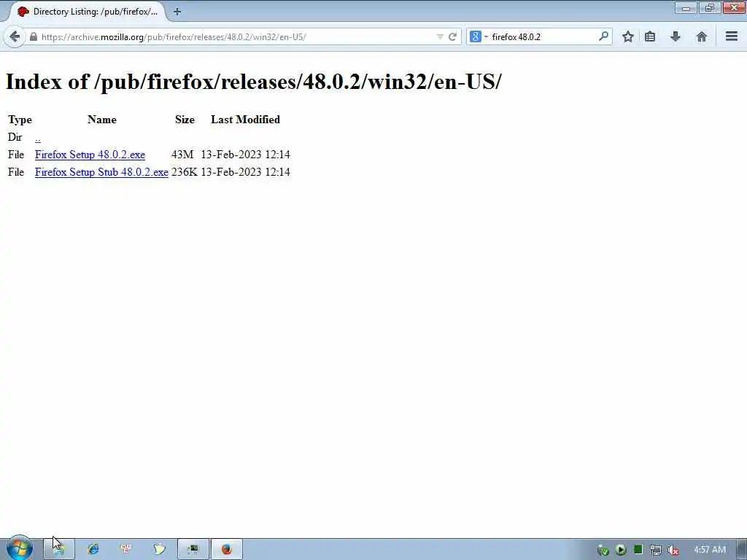Click the Name column header
Image resolution: width=747 pixels, height=560 pixels.
[102, 120]
